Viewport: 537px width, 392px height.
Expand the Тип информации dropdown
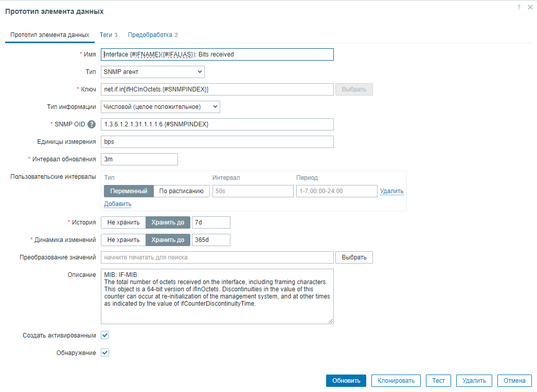(160, 107)
